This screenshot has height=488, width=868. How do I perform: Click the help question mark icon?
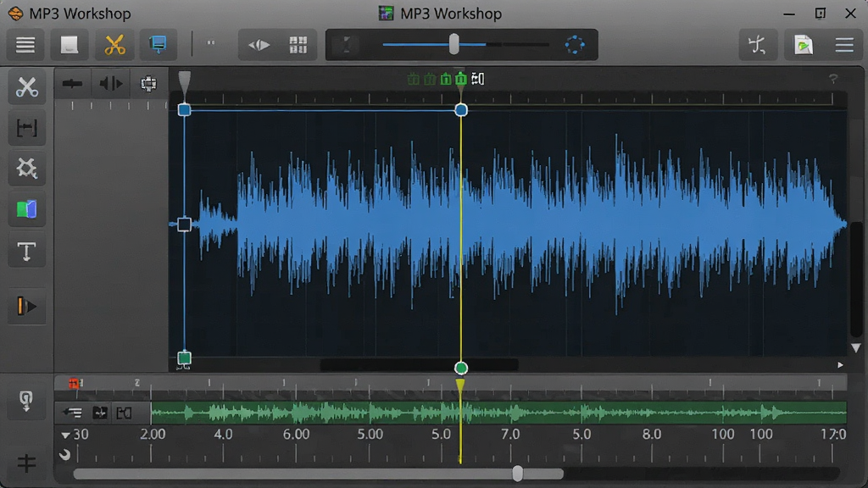[833, 79]
